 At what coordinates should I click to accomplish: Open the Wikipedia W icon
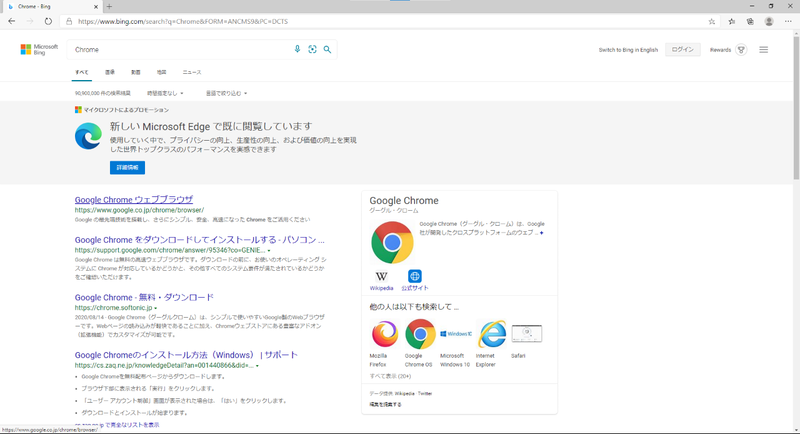click(x=381, y=276)
